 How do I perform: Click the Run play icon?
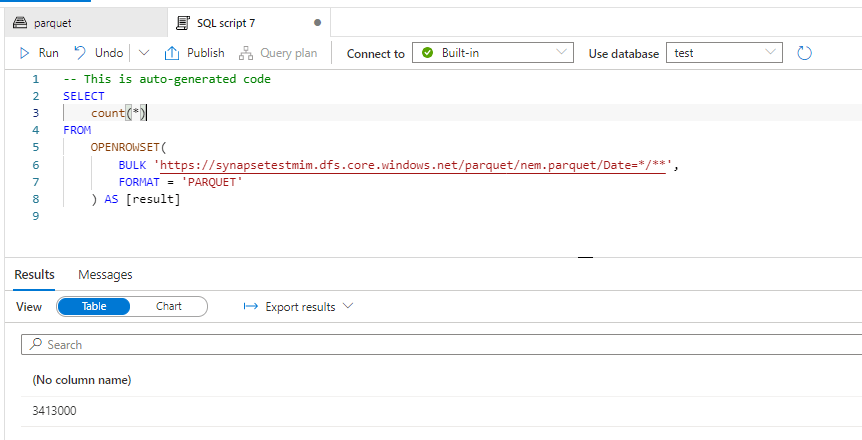coord(25,53)
